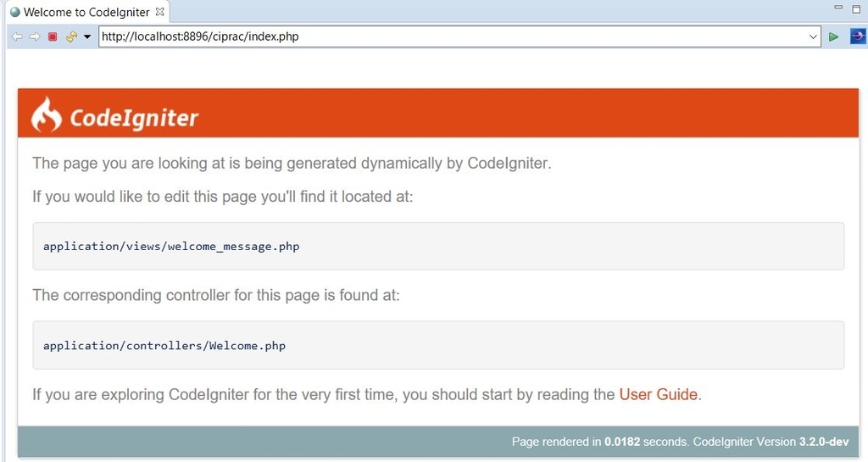The image size is (868, 462).
Task: Select the Welcome to CodeIgniter tab
Action: click(x=87, y=12)
